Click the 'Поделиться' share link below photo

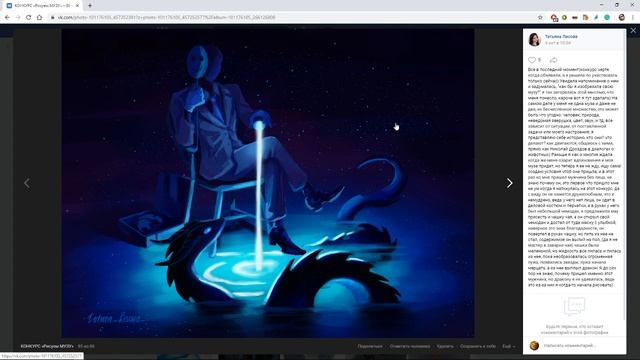pos(370,346)
